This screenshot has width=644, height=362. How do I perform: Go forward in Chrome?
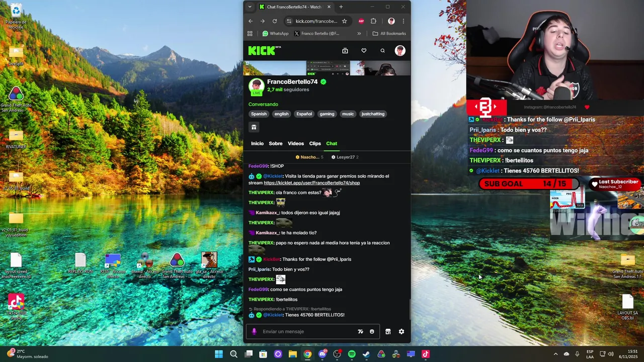point(263,21)
